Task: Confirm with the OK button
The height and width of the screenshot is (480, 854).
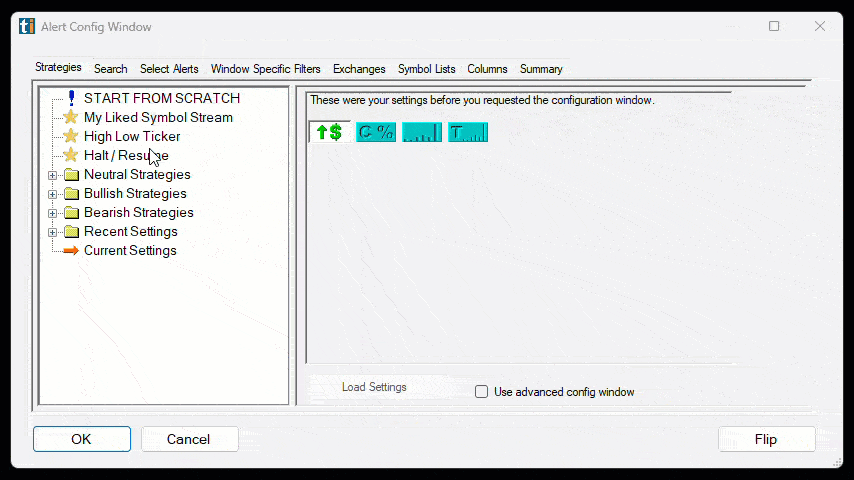Action: [82, 439]
